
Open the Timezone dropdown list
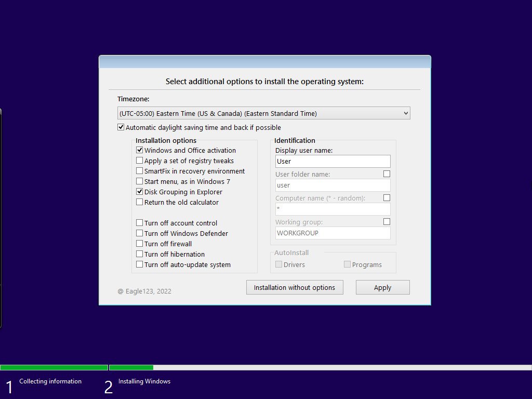[x=263, y=113]
